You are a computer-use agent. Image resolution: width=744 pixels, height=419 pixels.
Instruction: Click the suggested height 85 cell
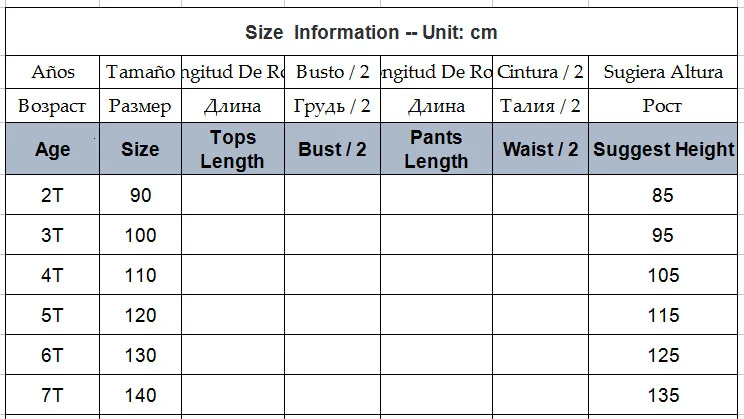pos(663,196)
